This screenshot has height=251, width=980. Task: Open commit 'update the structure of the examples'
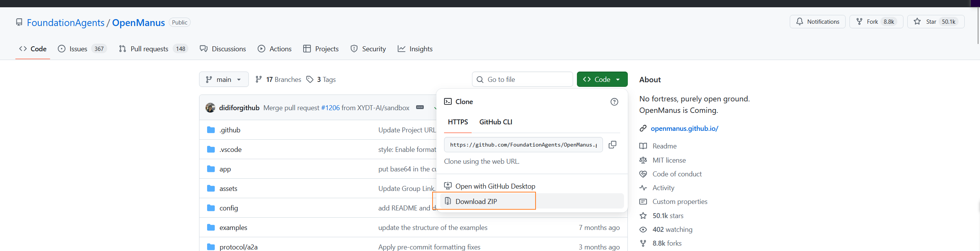pos(433,228)
